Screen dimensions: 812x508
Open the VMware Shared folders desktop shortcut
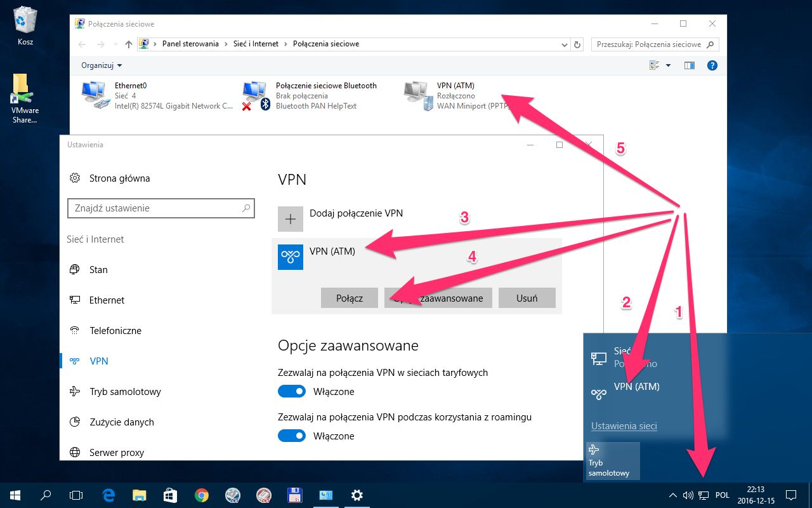tap(25, 98)
